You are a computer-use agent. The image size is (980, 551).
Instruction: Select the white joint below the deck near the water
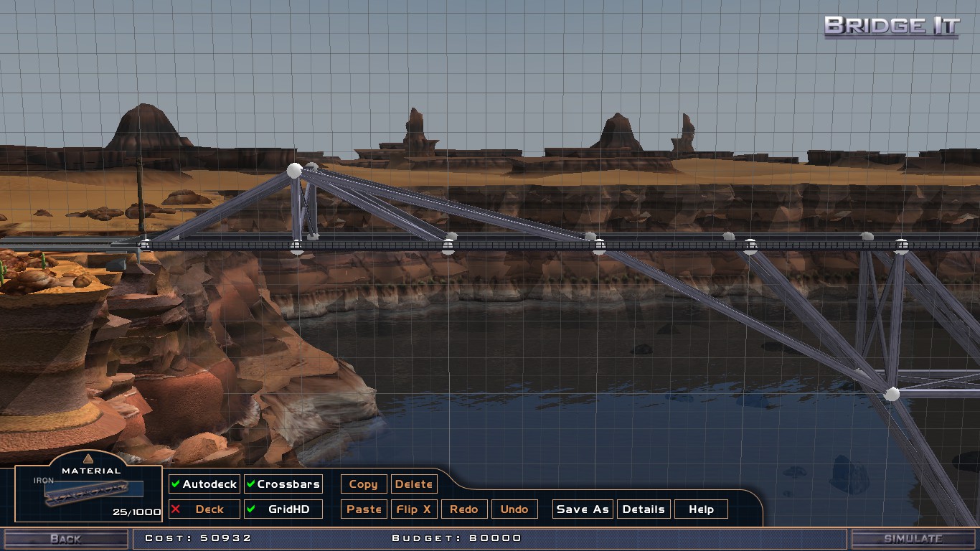[892, 394]
